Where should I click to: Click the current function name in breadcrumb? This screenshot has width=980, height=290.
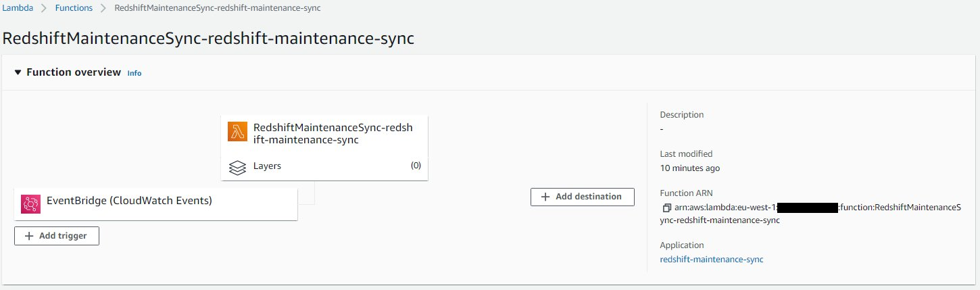[x=218, y=8]
